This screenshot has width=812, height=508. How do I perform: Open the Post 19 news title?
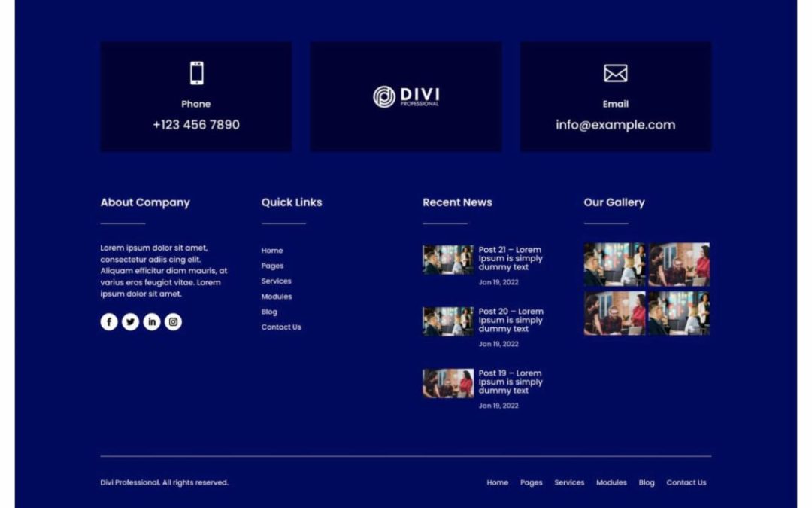pos(511,382)
